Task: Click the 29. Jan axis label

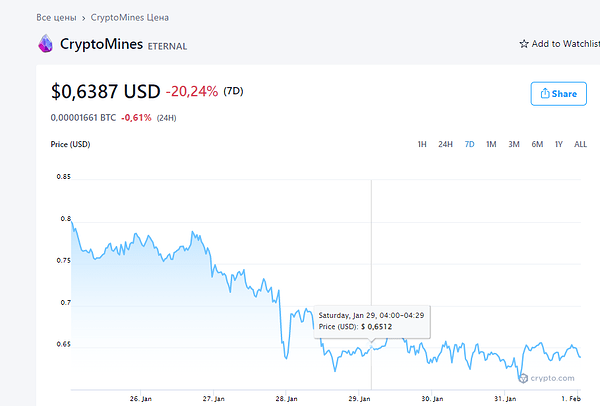Action: pos(359,399)
